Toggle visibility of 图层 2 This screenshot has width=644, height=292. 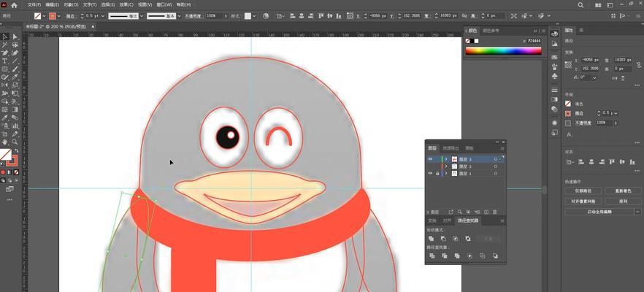pos(430,166)
